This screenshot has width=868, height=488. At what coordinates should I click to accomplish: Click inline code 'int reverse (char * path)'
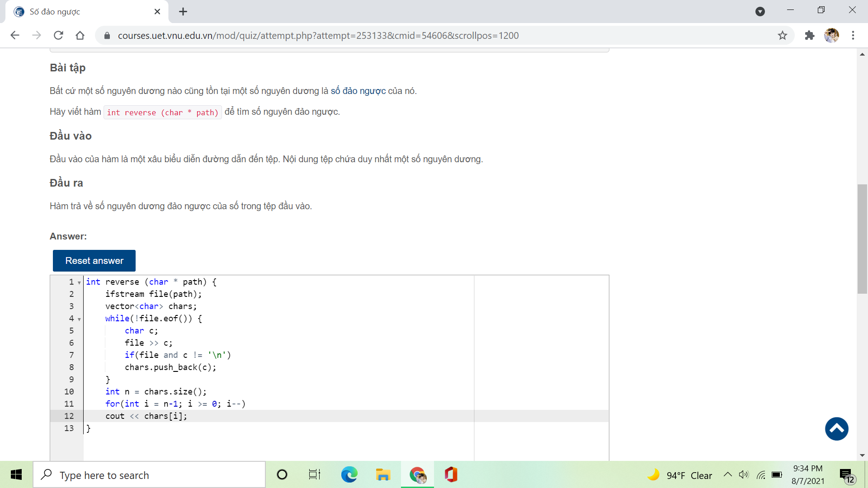[163, 113]
